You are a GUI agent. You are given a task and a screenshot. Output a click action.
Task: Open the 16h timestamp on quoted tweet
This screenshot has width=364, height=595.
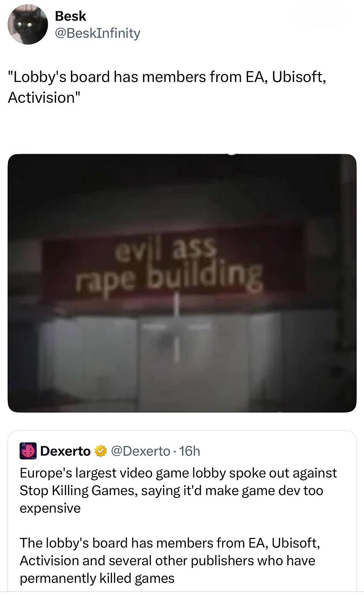click(190, 451)
